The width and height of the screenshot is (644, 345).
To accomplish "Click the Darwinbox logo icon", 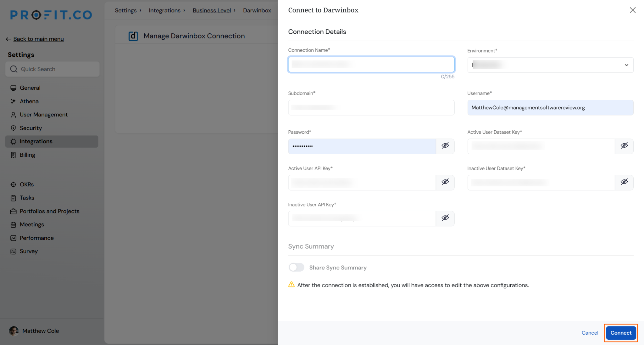I will pos(133,36).
